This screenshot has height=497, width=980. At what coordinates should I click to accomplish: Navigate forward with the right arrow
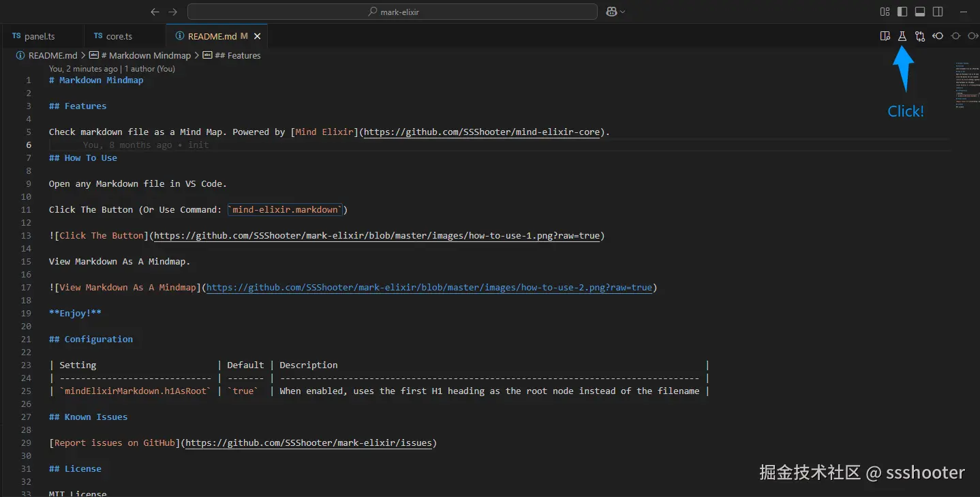pyautogui.click(x=172, y=12)
